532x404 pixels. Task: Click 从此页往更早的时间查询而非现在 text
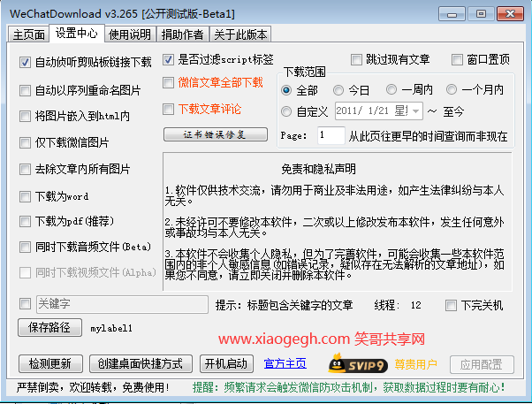point(429,136)
